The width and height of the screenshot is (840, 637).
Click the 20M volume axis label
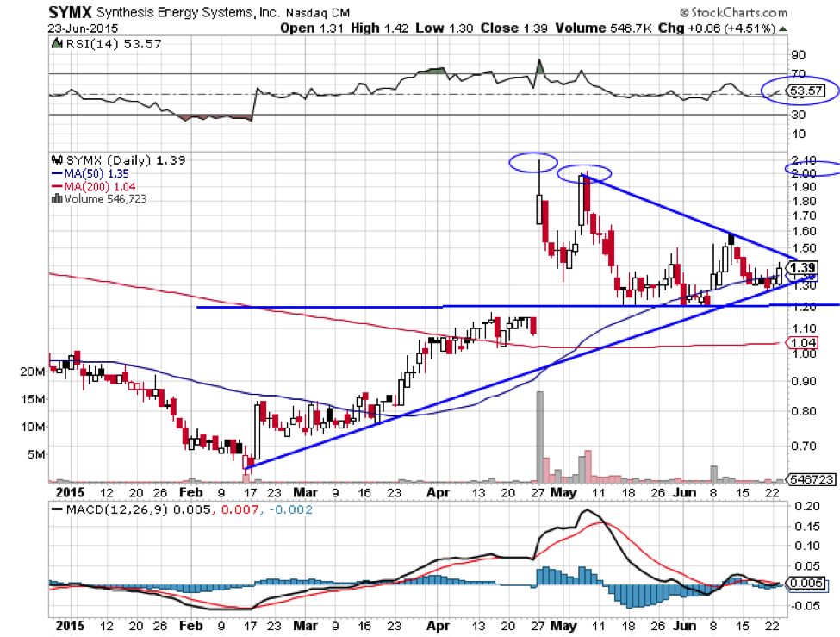point(32,372)
